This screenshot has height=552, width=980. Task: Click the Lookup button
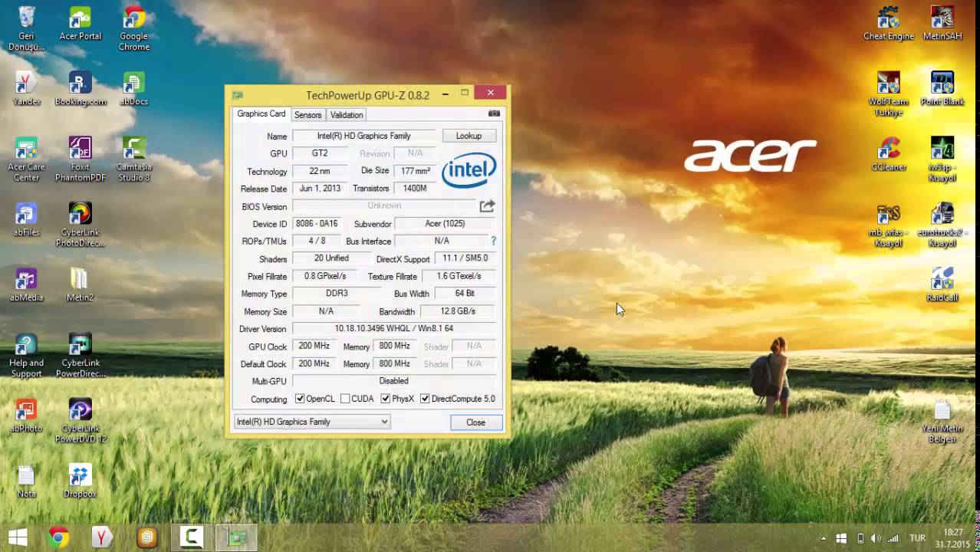pyautogui.click(x=469, y=136)
